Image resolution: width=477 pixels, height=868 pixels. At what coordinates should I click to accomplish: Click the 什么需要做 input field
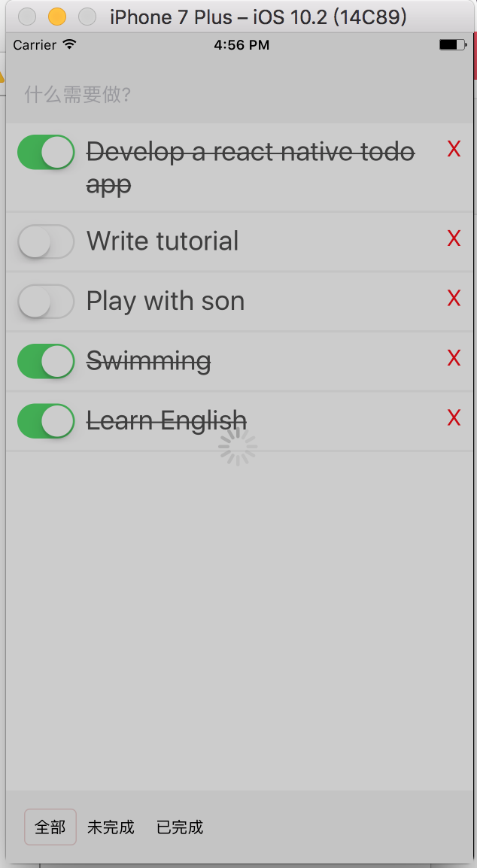click(150, 95)
